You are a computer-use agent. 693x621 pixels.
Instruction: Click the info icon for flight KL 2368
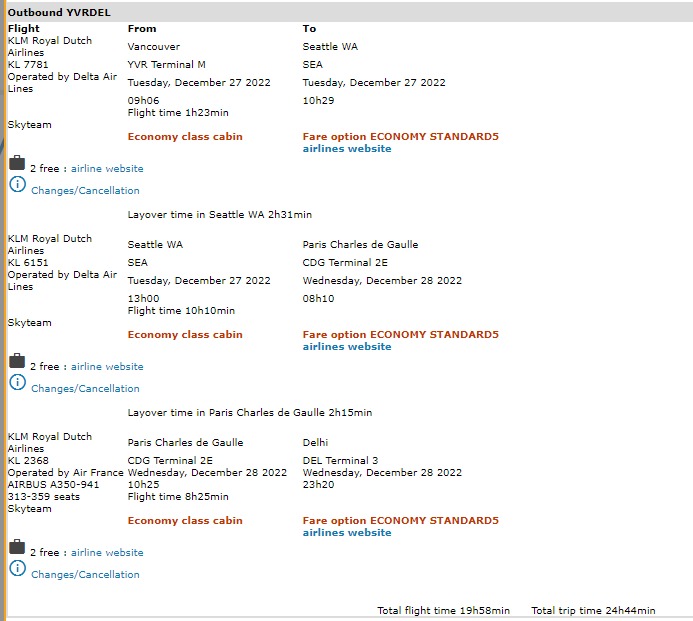[17, 568]
